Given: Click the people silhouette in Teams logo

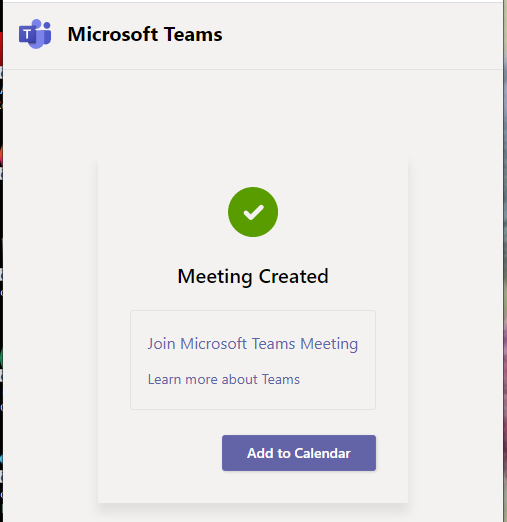Looking at the screenshot, I should tap(44, 33).
